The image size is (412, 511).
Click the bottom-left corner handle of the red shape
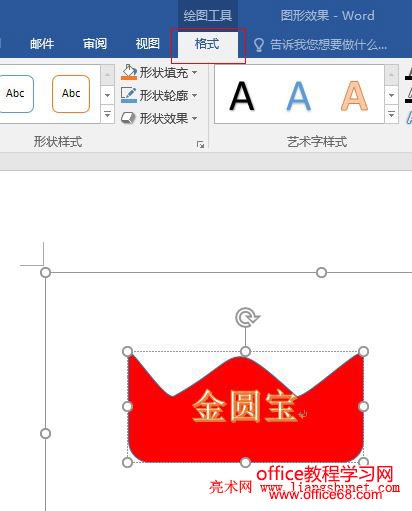(x=128, y=462)
